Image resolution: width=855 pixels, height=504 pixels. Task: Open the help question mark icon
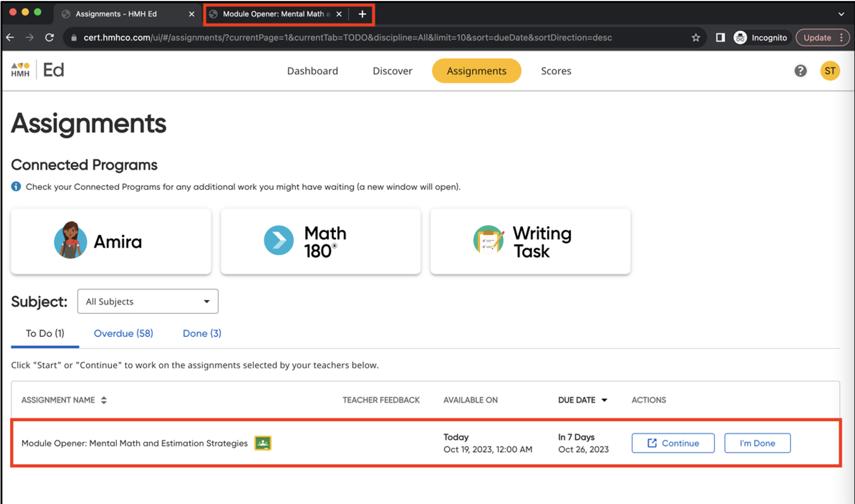800,71
